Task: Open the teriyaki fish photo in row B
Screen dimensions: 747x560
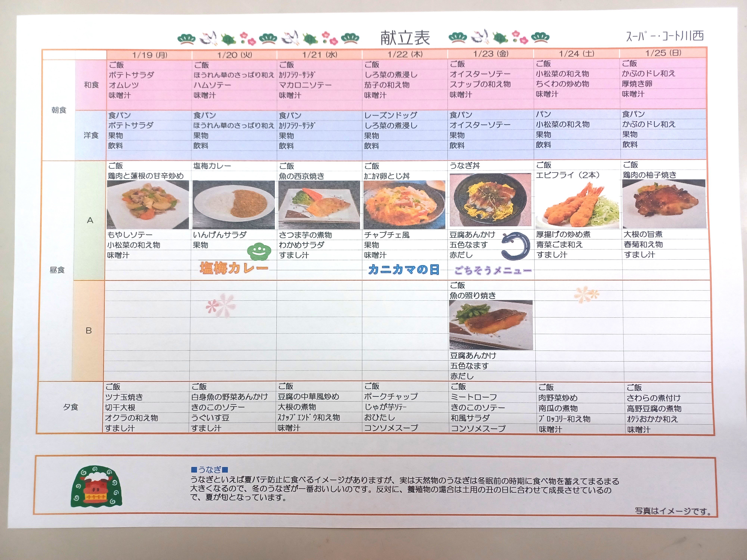Action: tap(491, 325)
